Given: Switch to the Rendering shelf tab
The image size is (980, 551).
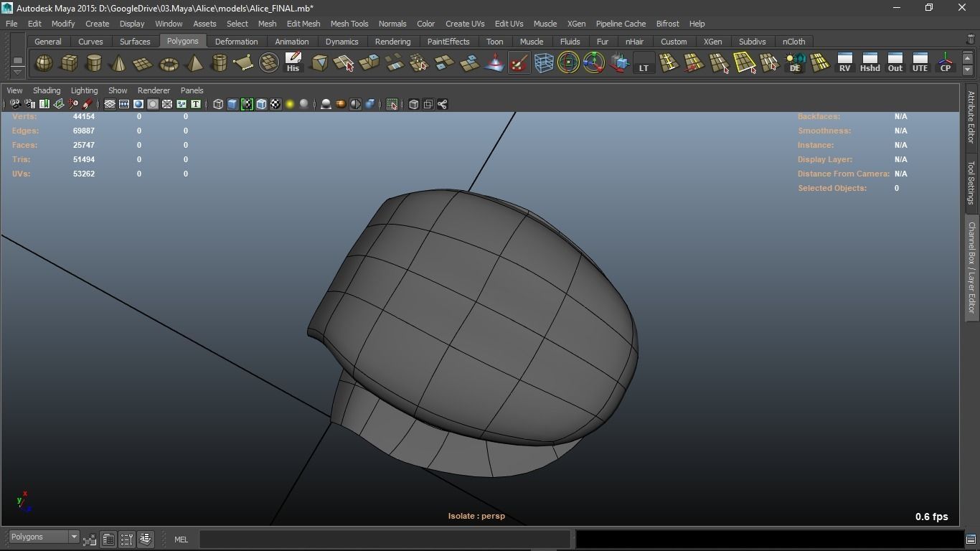Looking at the screenshot, I should click(392, 42).
